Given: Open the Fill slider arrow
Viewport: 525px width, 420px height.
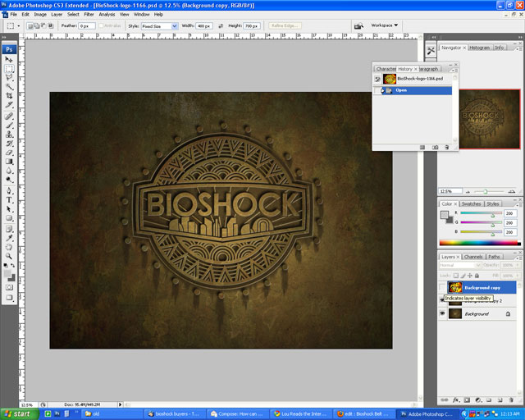Looking at the screenshot, I should [x=517, y=276].
